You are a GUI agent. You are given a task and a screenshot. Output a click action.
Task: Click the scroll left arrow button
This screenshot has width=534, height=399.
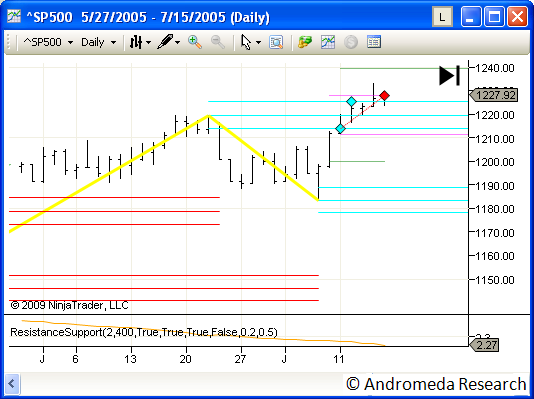pyautogui.click(x=12, y=384)
